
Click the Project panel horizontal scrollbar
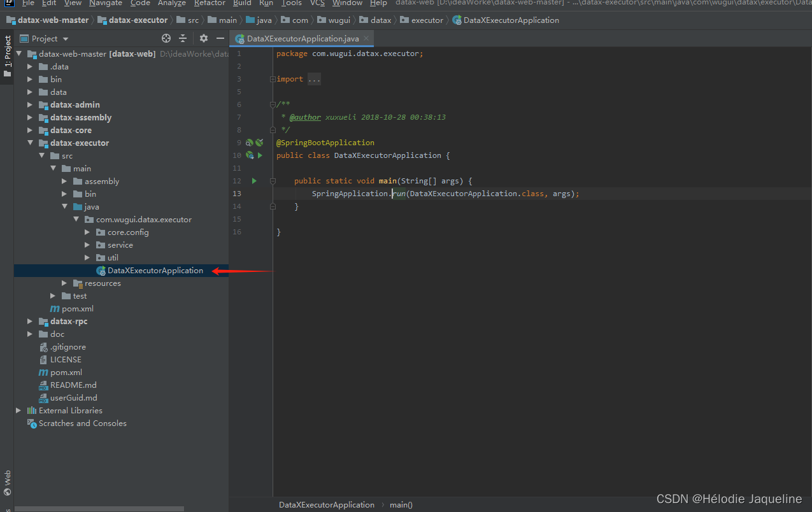(99, 509)
